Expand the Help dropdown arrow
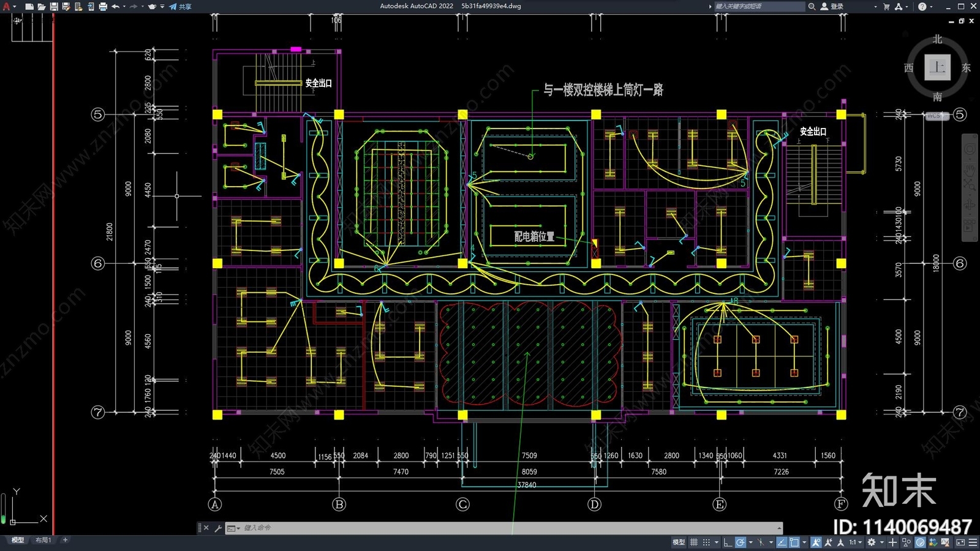The height and width of the screenshot is (551, 980). pos(931,7)
